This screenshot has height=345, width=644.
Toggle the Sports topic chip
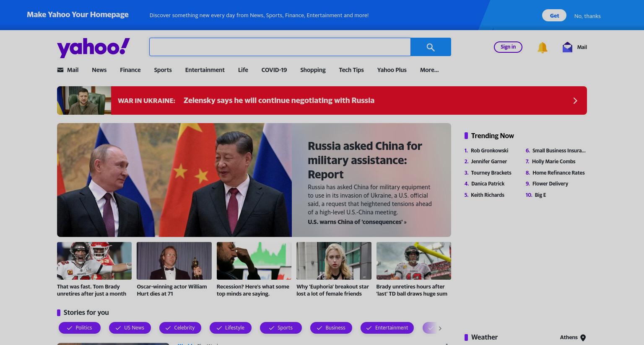[x=281, y=328]
